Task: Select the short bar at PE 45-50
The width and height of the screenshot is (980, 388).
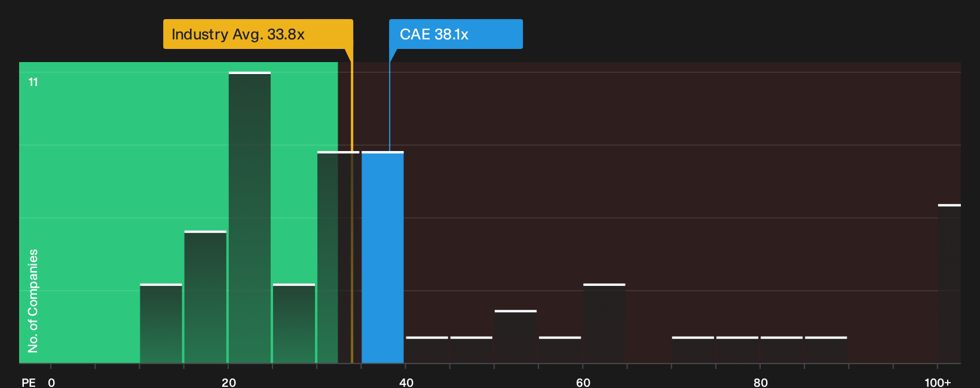Action: point(471,350)
